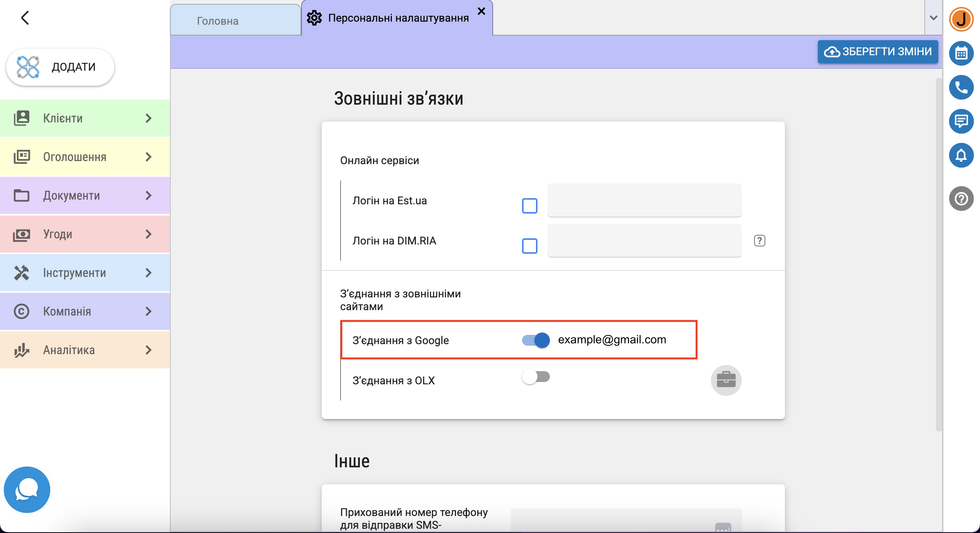The height and width of the screenshot is (533, 980).
Task: Disable the Google connection toggle
Action: pos(536,340)
